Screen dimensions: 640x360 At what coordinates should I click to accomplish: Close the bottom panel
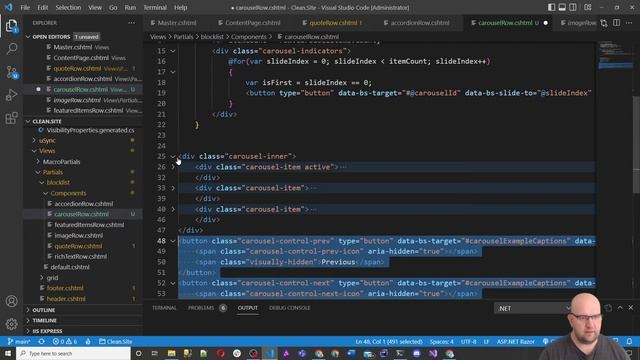(x=631, y=308)
